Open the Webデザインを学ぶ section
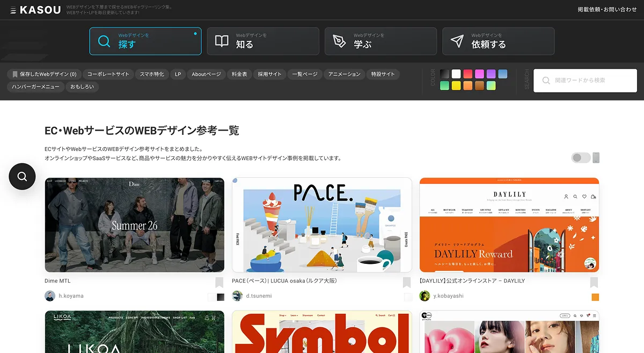The image size is (644, 353). tap(380, 41)
